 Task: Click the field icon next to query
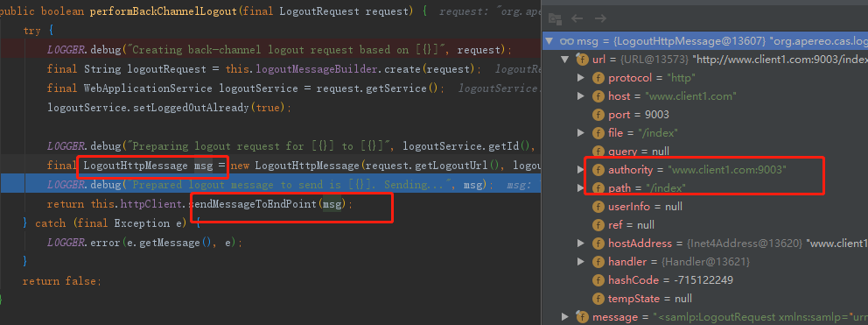[598, 152]
